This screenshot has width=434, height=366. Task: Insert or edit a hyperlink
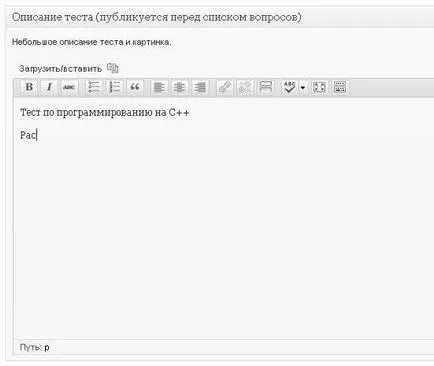point(224,87)
